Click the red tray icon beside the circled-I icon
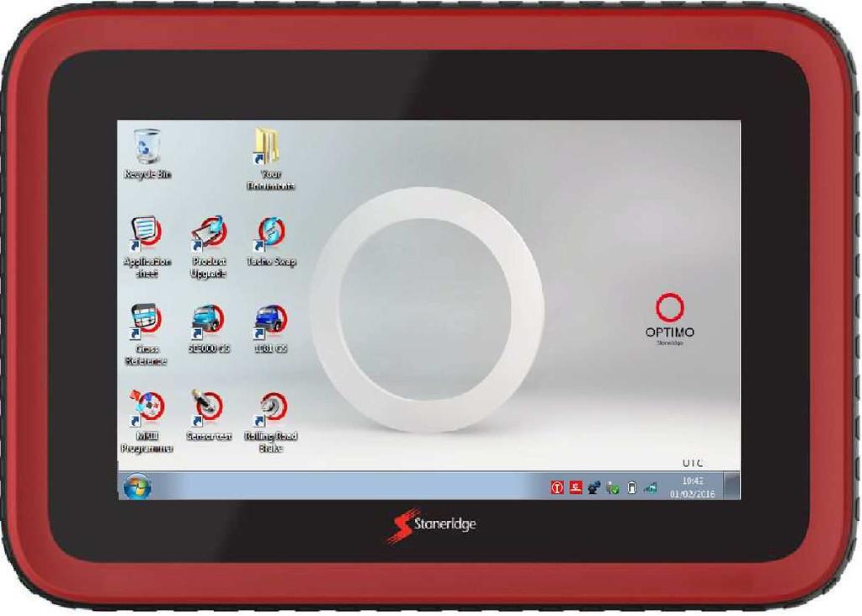Screen dimensions: 862x616 tap(576, 487)
